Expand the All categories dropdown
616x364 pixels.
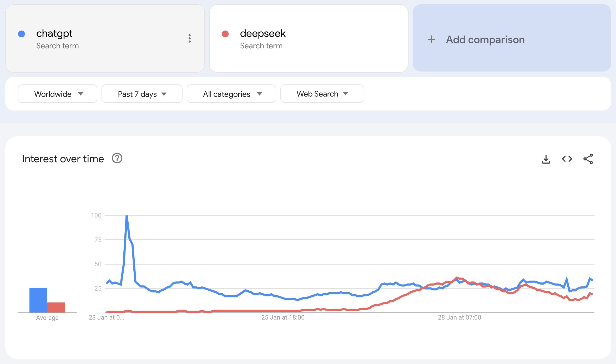(x=231, y=94)
